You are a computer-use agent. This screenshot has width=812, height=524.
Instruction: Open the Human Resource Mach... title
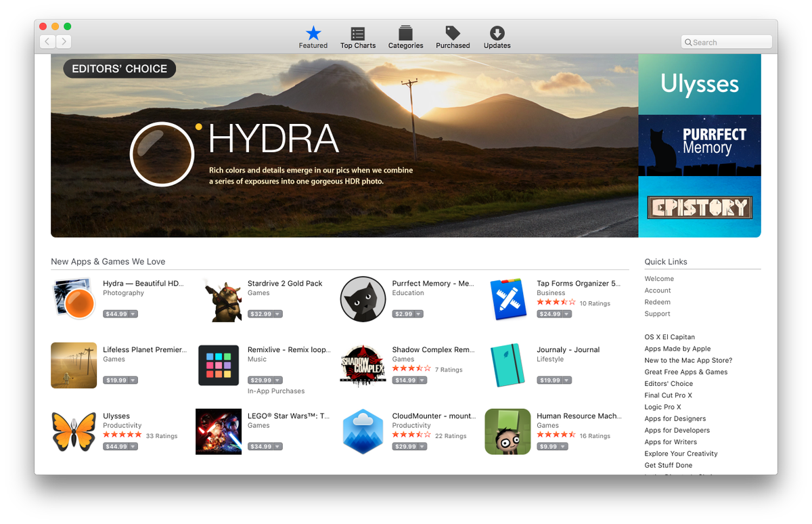(578, 416)
